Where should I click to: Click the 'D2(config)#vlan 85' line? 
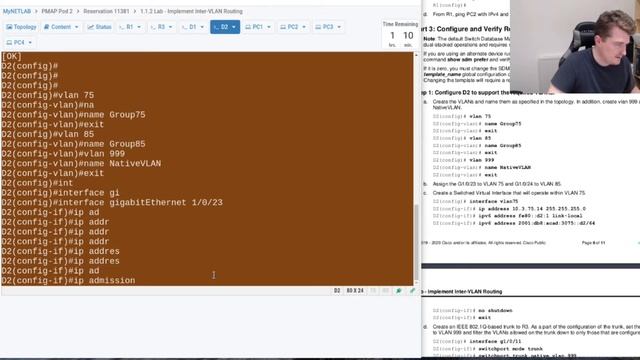(48, 134)
